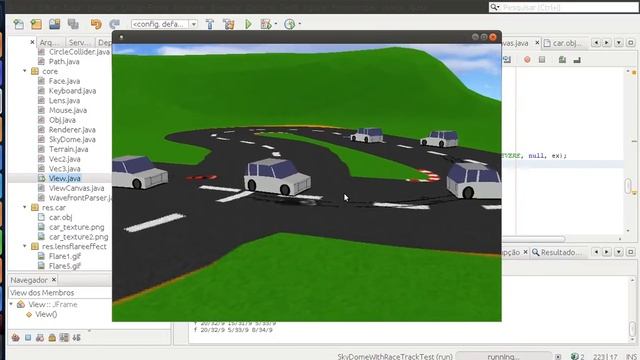The image size is (640, 360).
Task: Select car_texture.png in res.car
Action: coord(76,227)
